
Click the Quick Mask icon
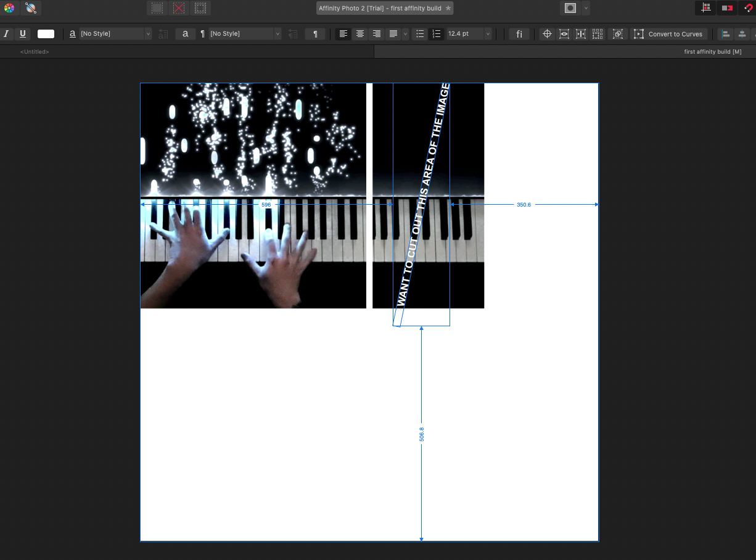click(570, 8)
